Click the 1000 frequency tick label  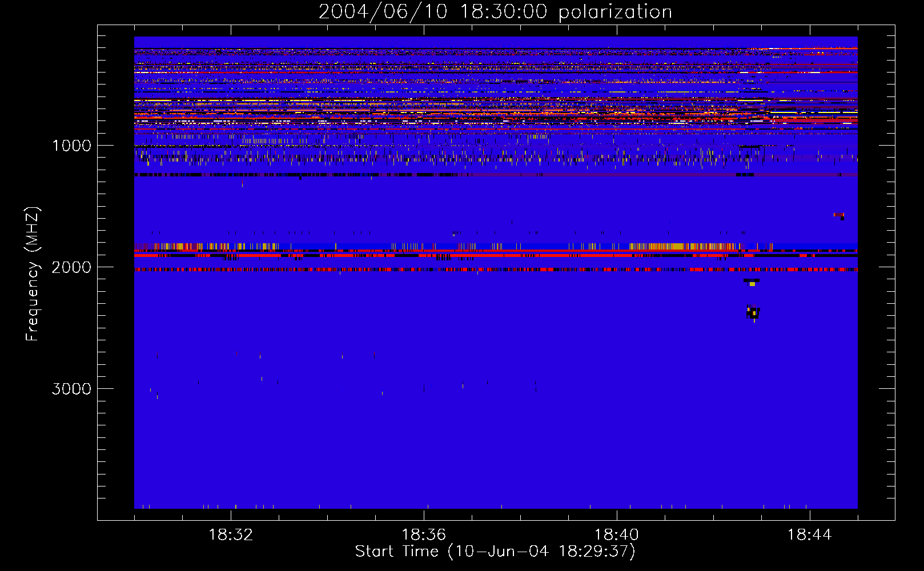[x=71, y=146]
